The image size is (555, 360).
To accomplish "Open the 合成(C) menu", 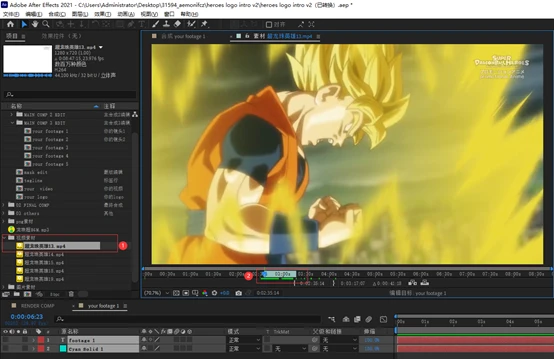I will click(x=57, y=14).
